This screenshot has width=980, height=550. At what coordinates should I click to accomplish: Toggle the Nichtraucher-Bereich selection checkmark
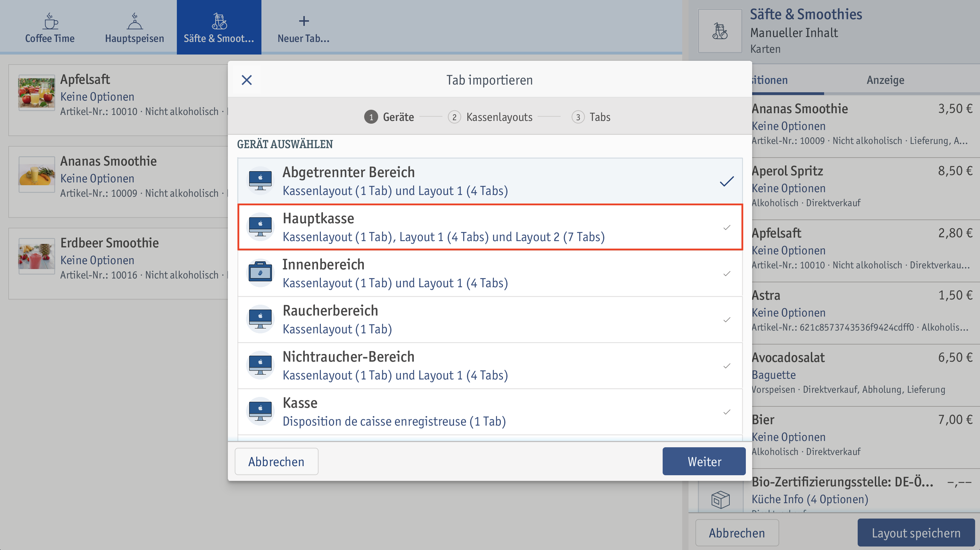(726, 366)
